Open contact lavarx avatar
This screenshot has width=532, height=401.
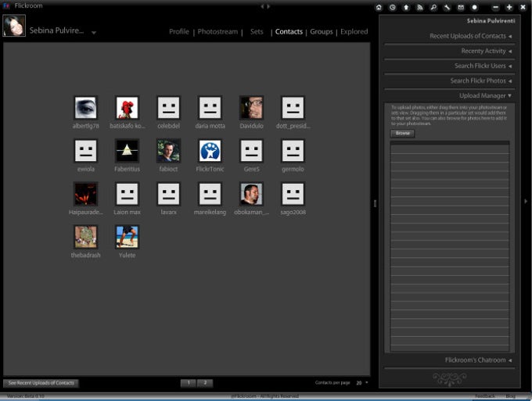point(168,194)
